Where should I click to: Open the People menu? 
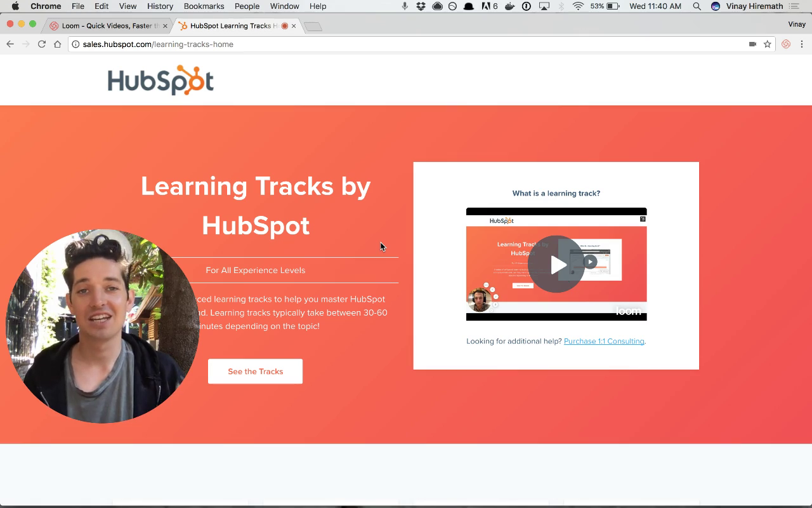coord(247,6)
